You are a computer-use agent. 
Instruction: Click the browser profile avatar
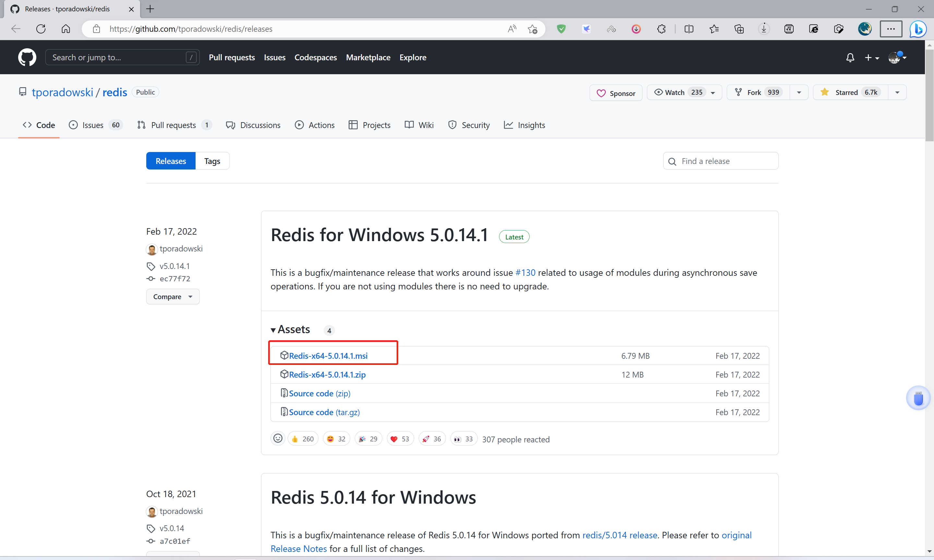click(x=865, y=29)
